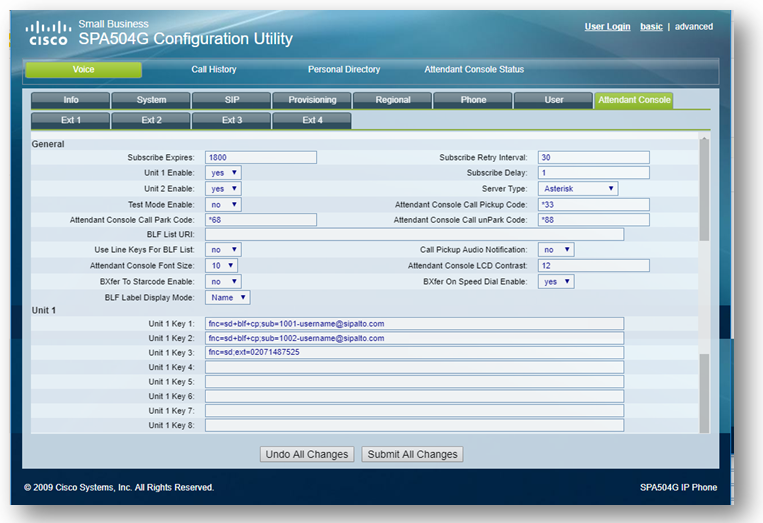Open BLF Label Display Mode dropdown

[228, 298]
